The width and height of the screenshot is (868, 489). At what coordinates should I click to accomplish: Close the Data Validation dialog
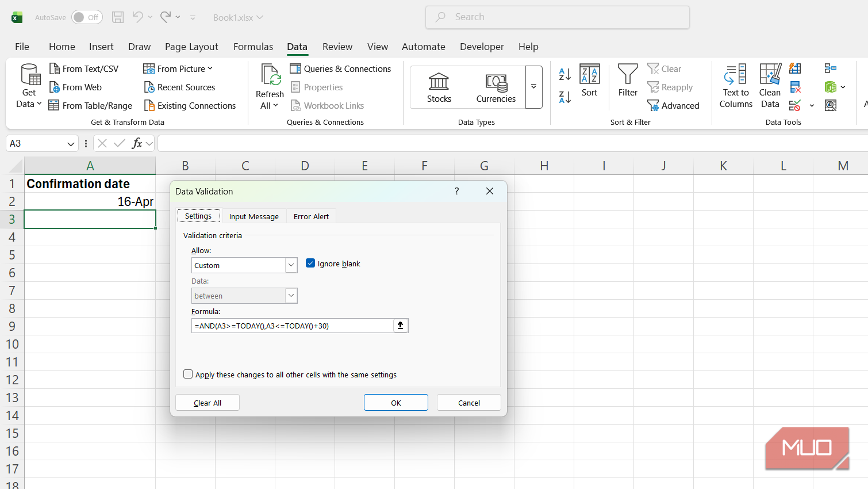[490, 191]
